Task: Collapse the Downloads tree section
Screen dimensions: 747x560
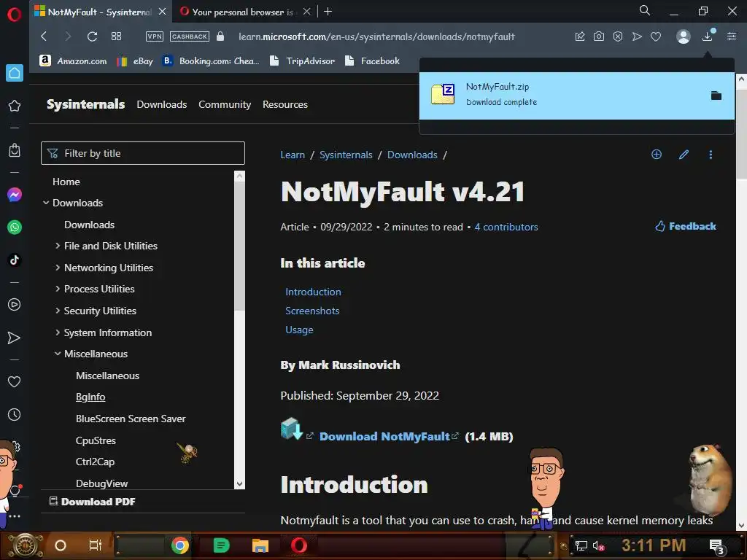Action: tap(46, 203)
